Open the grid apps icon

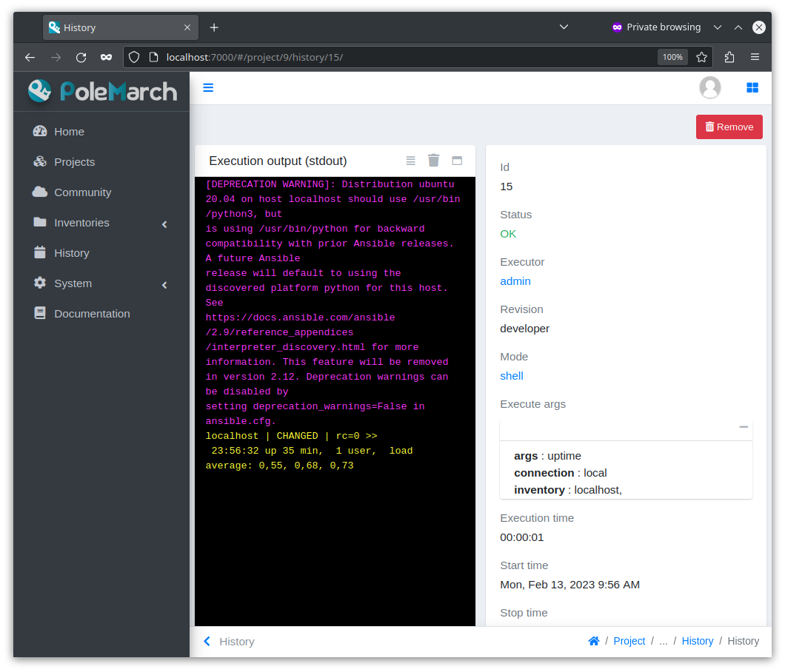(752, 87)
